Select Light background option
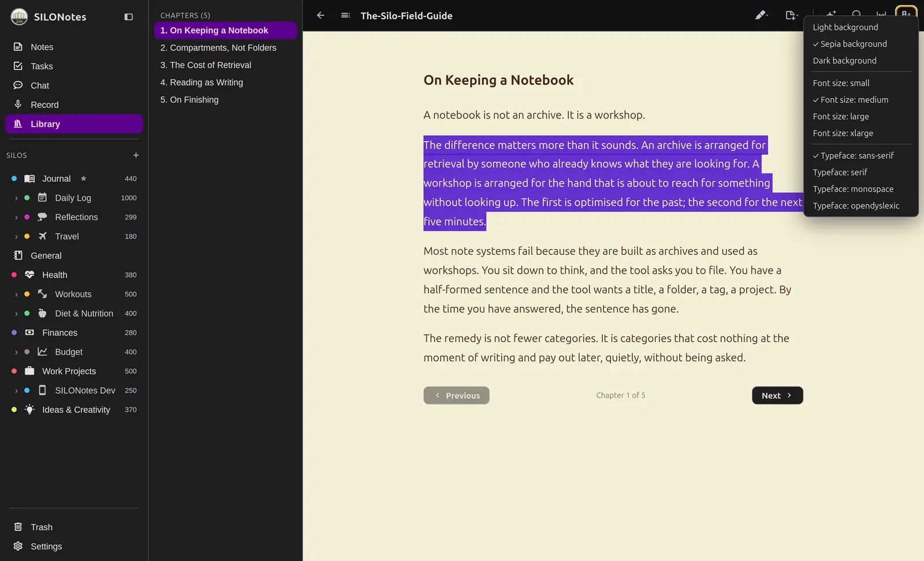 [x=860, y=27]
